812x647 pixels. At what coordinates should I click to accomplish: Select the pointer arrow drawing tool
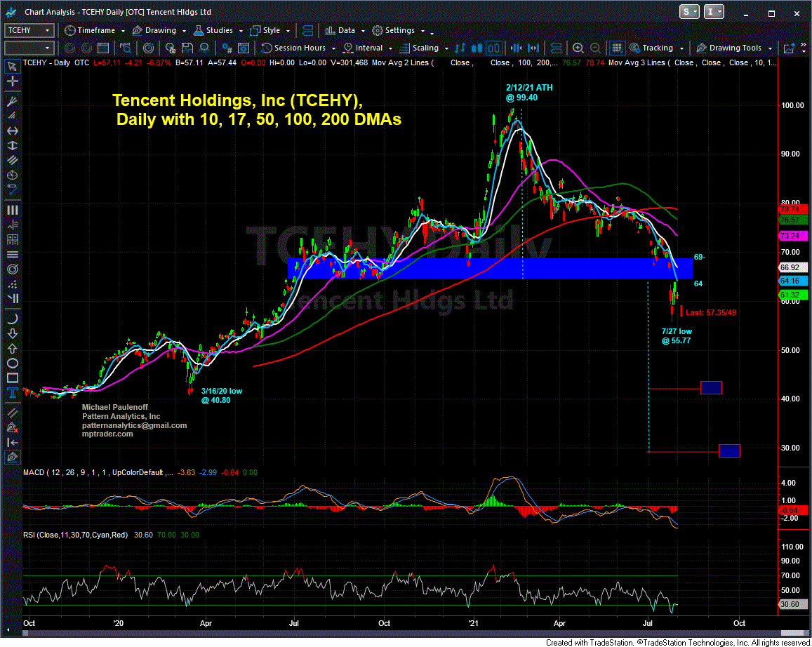coord(13,66)
